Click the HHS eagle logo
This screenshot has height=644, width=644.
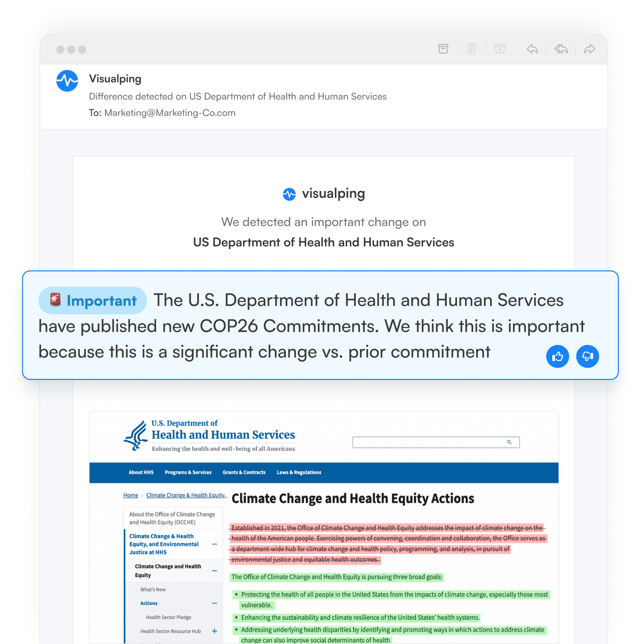[135, 436]
